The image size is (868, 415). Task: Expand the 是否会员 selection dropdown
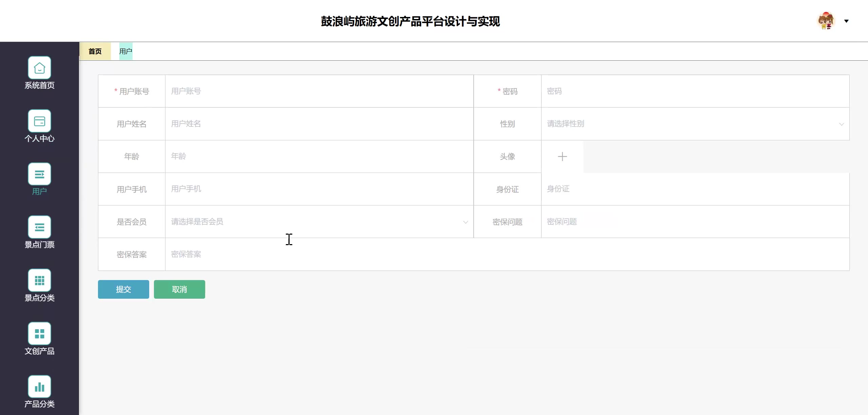pyautogui.click(x=319, y=222)
